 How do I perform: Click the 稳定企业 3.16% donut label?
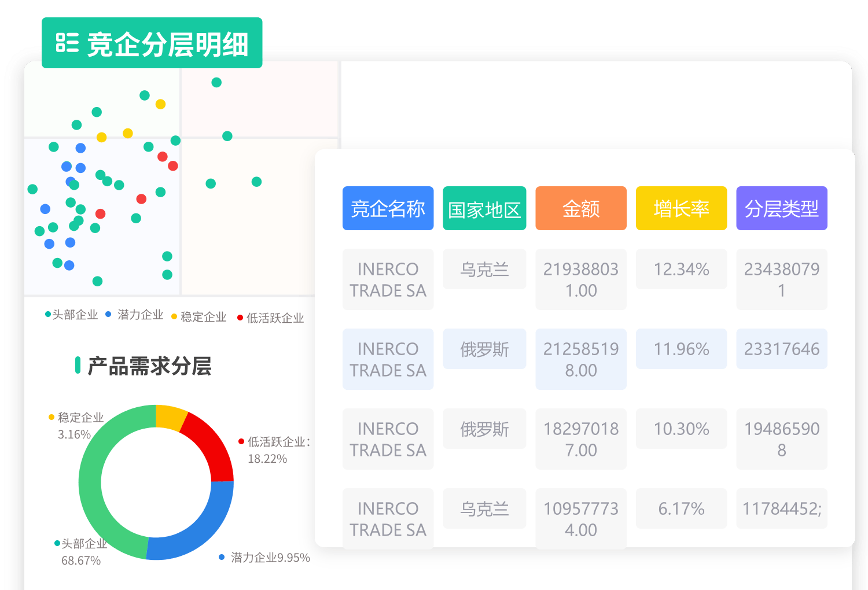(76, 426)
